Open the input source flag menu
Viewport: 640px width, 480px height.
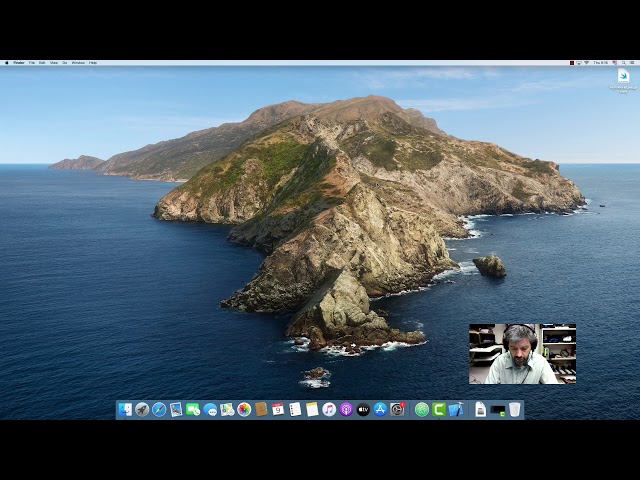coord(615,63)
